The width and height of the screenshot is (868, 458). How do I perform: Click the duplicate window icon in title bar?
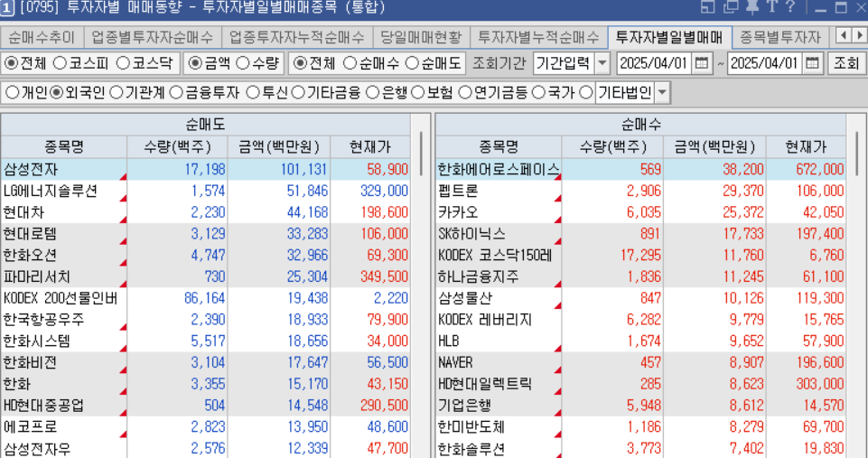(x=731, y=6)
